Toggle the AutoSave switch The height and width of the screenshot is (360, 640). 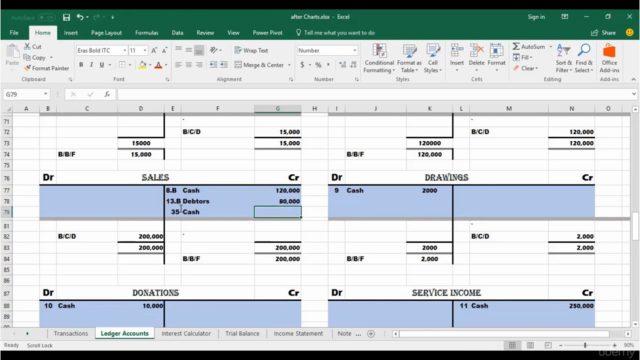[x=47, y=17]
